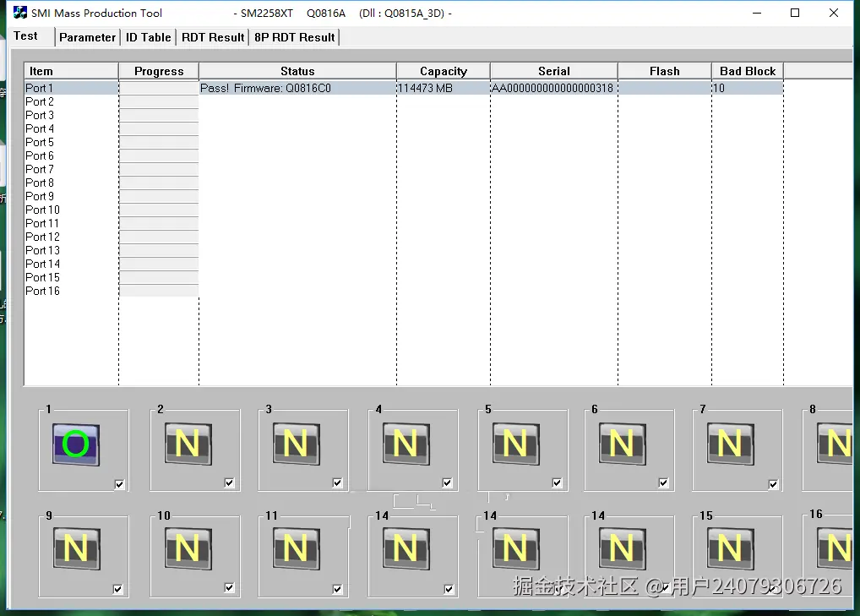Select the Port 4 row
This screenshot has width=860, height=616.
(x=40, y=128)
